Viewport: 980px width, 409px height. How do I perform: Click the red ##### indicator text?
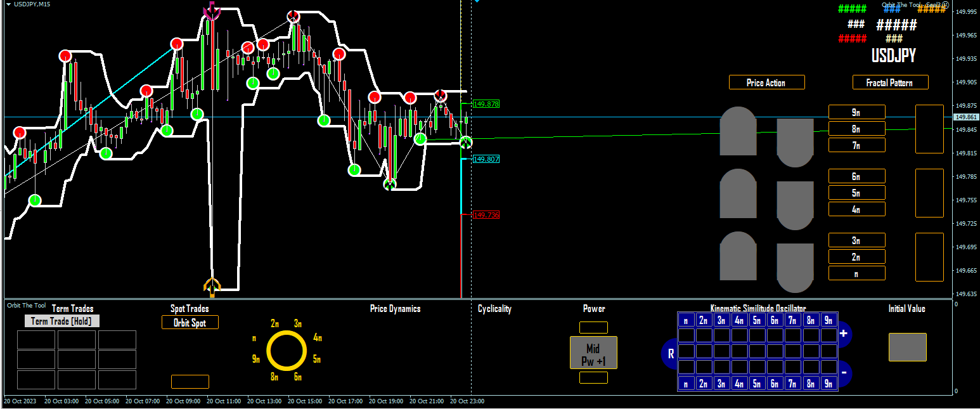(x=852, y=39)
